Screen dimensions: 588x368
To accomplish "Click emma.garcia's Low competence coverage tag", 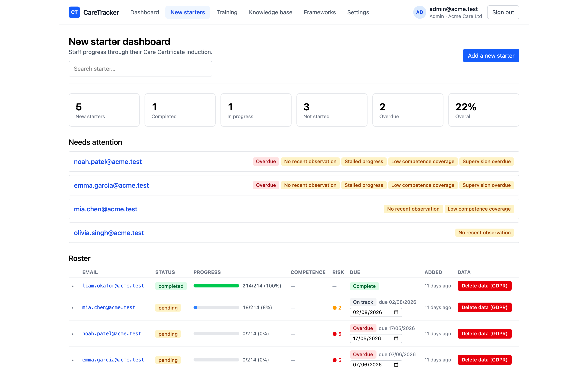I will pyautogui.click(x=423, y=185).
